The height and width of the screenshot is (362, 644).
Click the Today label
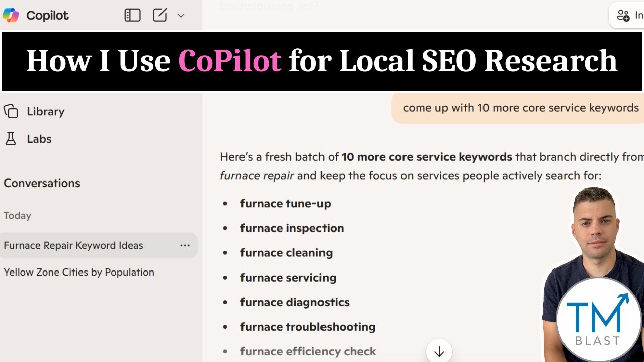pos(17,215)
